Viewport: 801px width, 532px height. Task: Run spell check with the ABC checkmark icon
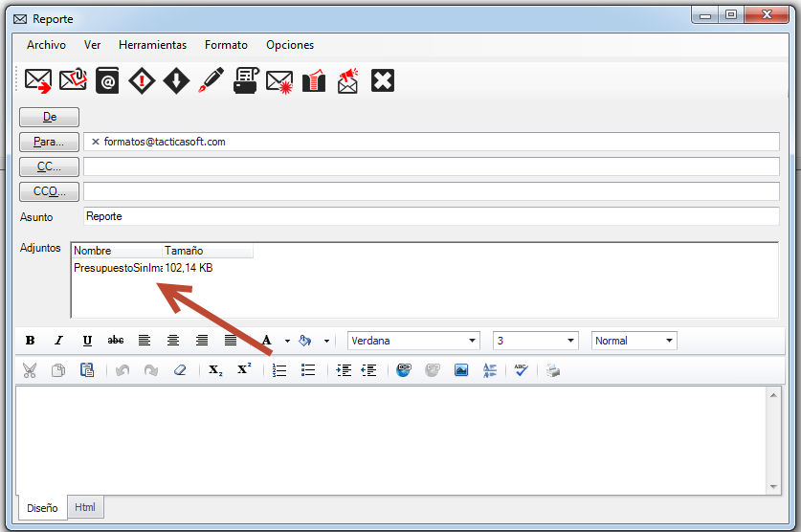pos(521,370)
